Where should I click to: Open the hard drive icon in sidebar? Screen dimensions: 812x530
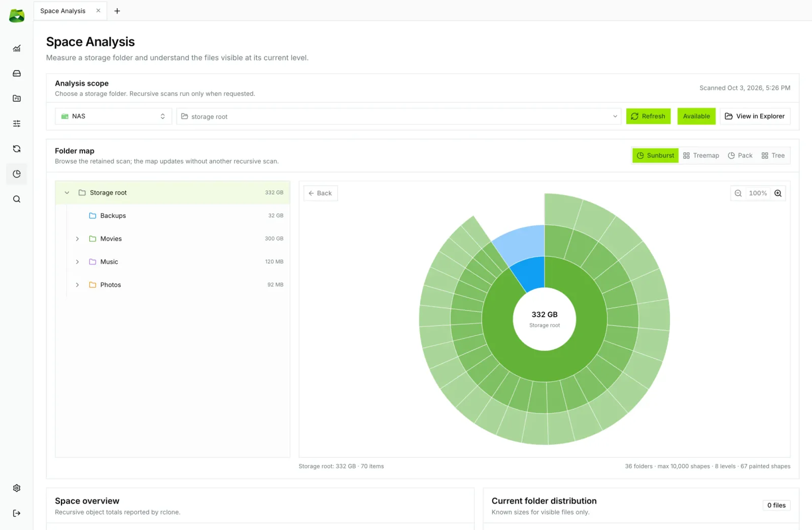[x=17, y=74]
